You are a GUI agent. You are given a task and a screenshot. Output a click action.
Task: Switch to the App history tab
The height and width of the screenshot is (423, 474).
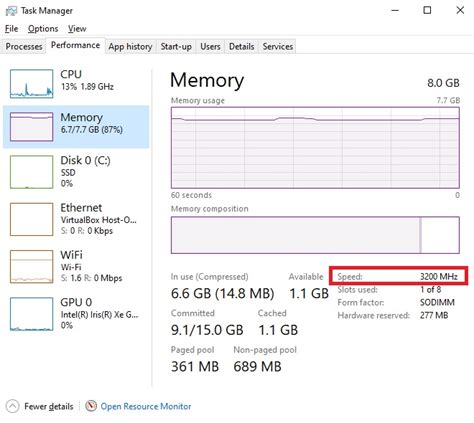tap(130, 46)
